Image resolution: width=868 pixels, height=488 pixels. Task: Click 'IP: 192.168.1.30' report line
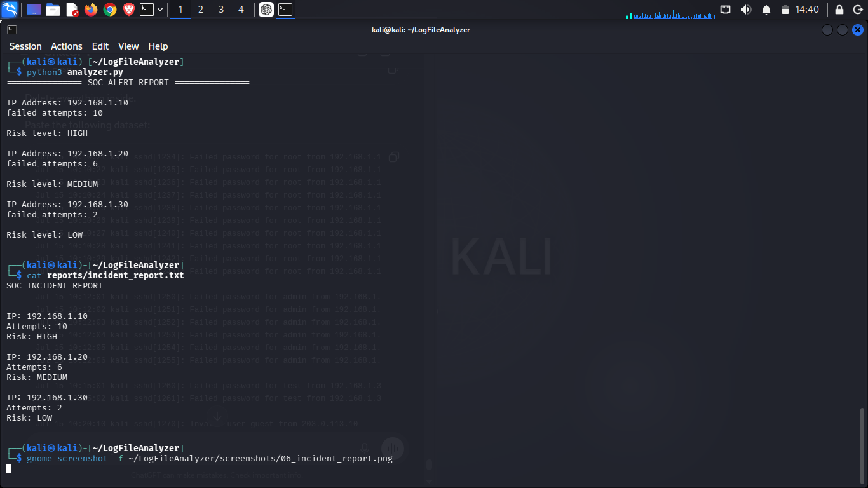coord(47,397)
